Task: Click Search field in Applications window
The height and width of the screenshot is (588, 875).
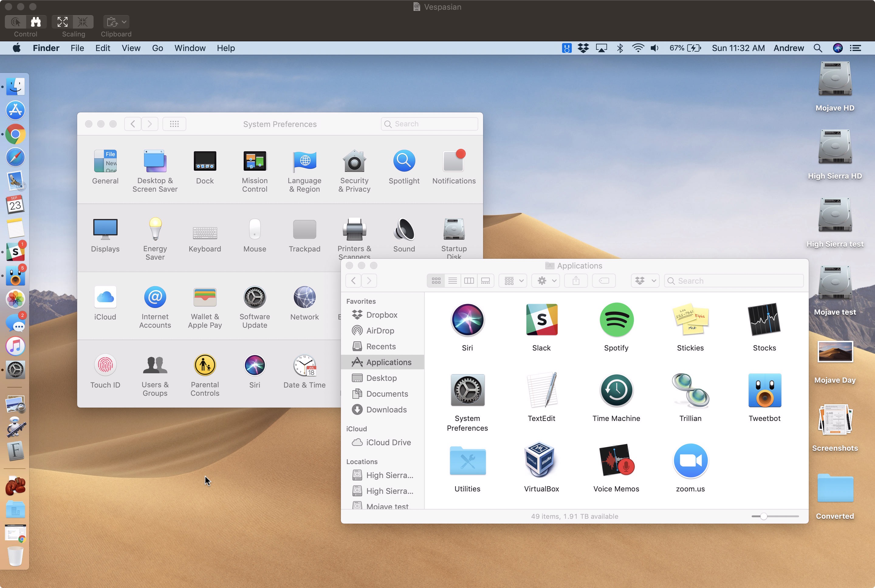Action: pyautogui.click(x=733, y=280)
